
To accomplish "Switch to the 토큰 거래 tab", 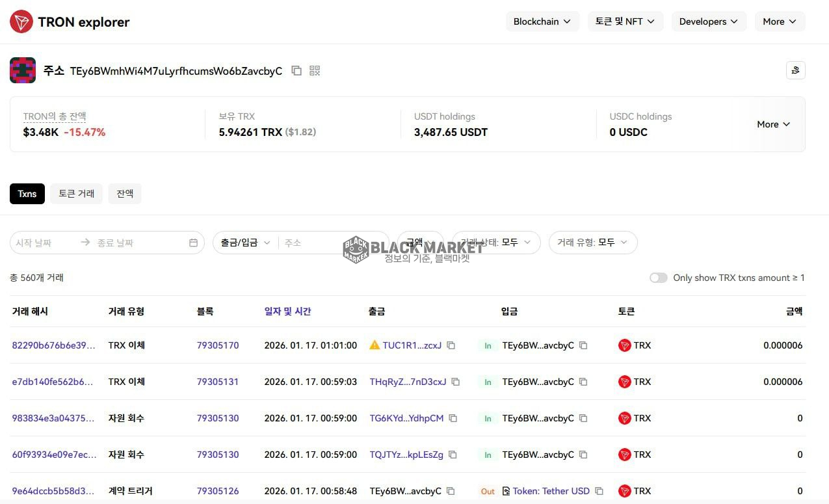I will (x=76, y=194).
